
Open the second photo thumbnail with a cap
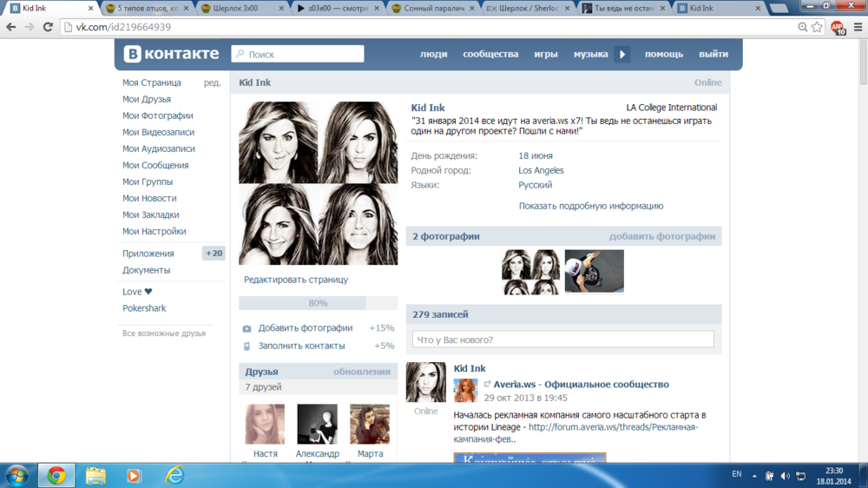coord(594,271)
